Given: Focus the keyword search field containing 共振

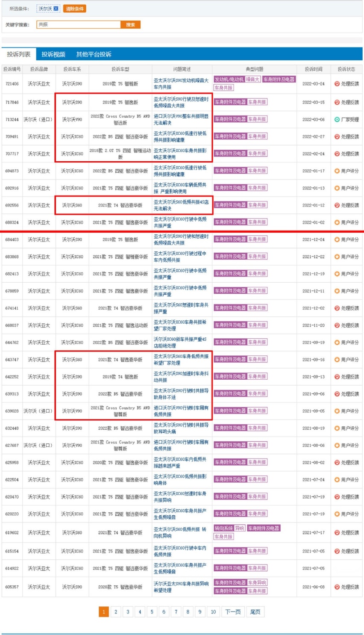Looking at the screenshot, I should pos(79,25).
